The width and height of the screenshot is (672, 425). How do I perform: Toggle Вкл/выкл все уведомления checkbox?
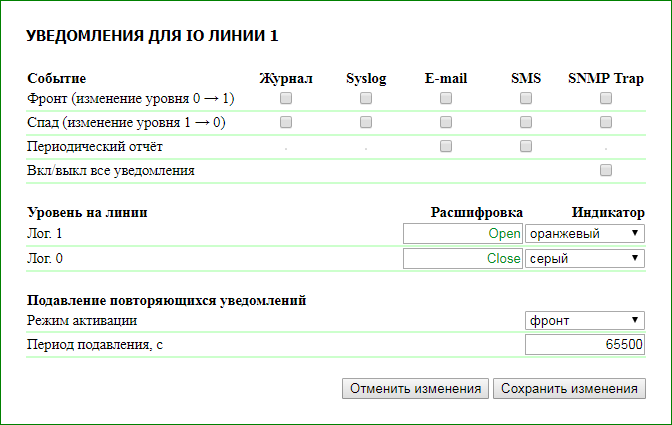[606, 170]
